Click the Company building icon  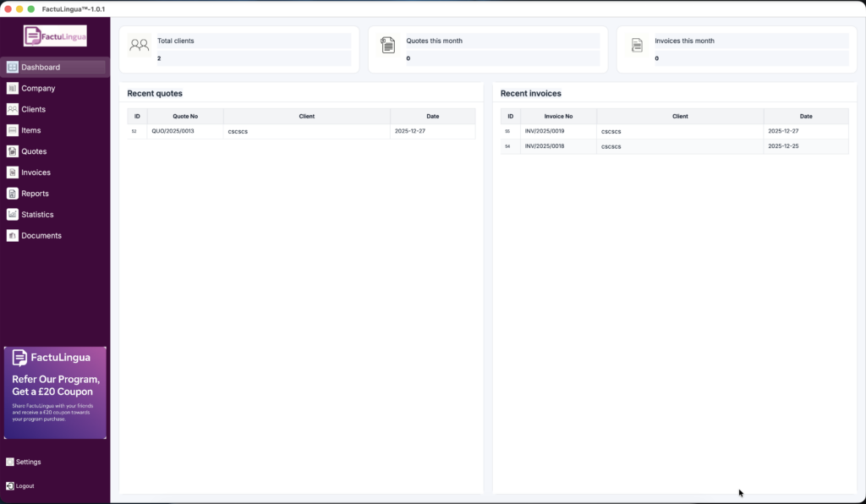tap(13, 89)
